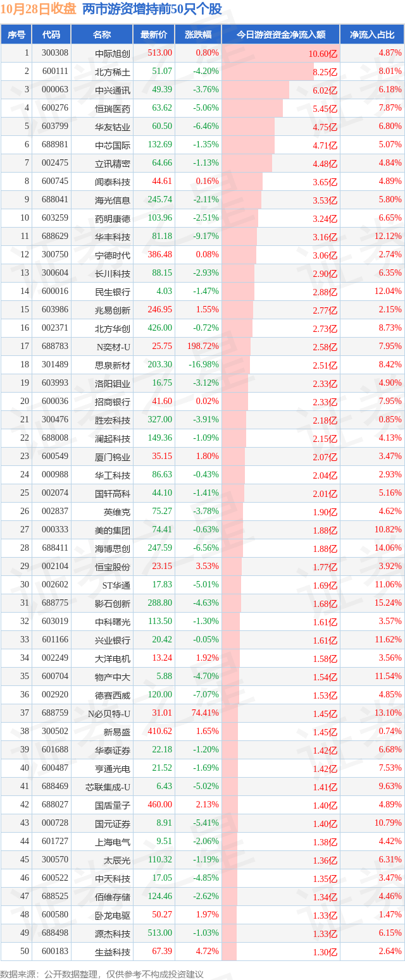
Task: Click stock name 亨通光电
Action: point(113,769)
